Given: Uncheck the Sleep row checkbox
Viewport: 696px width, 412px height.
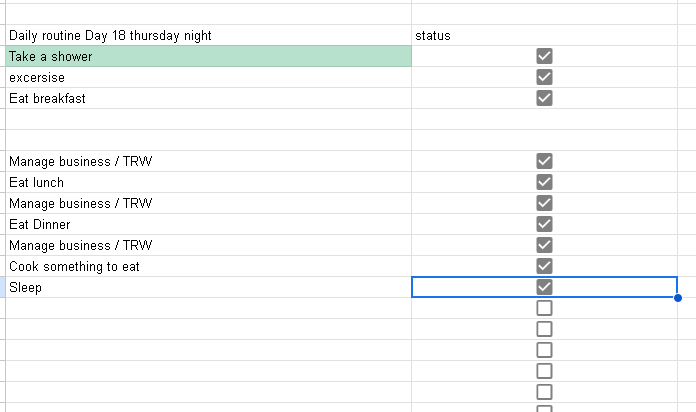Looking at the screenshot, I should click(x=545, y=287).
